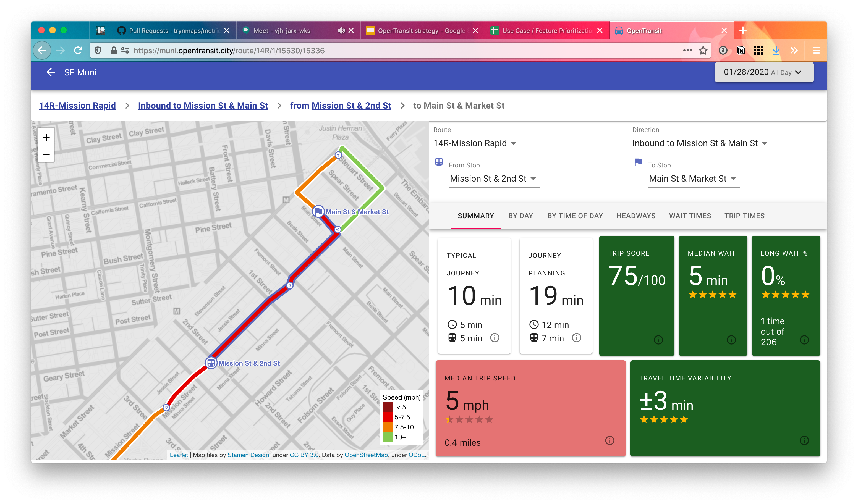
Task: Switch to the HEADWAYS tab
Action: pyautogui.click(x=636, y=216)
